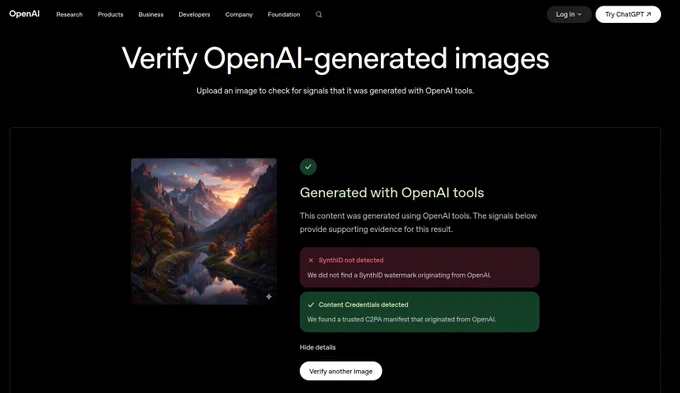Open the Foundation menu
The height and width of the screenshot is (393, 680).
(284, 14)
